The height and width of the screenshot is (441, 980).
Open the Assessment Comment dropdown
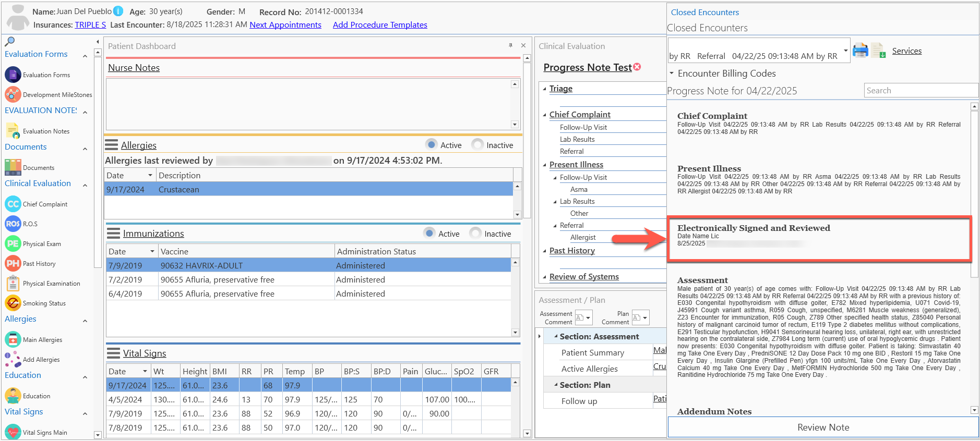[x=589, y=317]
